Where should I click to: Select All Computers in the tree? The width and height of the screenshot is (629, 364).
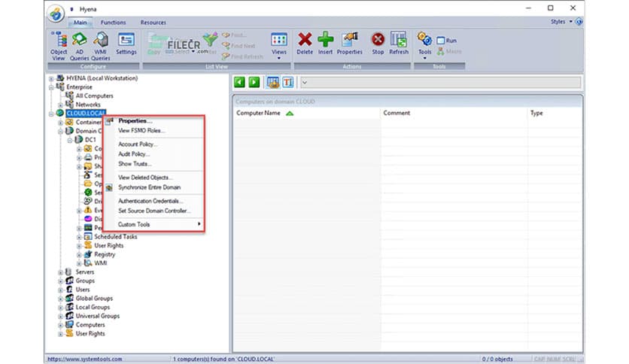click(94, 96)
